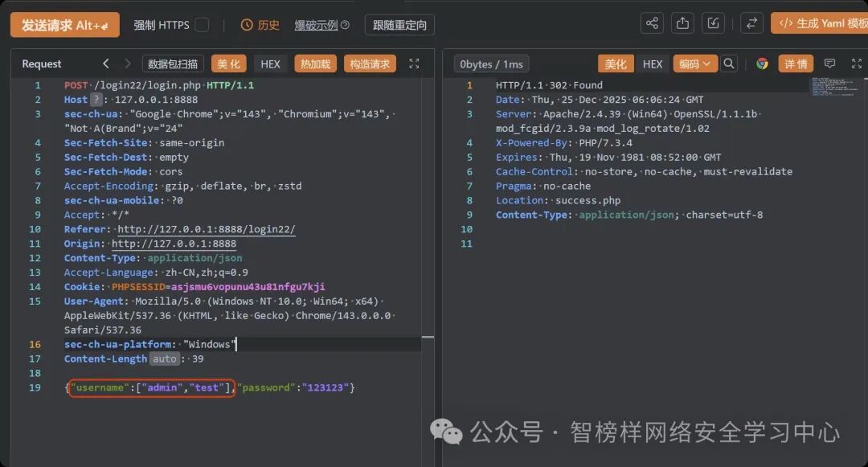868x467 pixels.
Task: Click the help ? badge next to Host
Action: [x=96, y=100]
